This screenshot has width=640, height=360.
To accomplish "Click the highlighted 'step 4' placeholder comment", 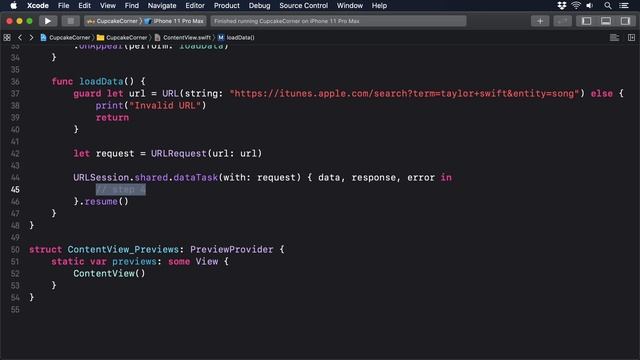I will tap(120, 190).
